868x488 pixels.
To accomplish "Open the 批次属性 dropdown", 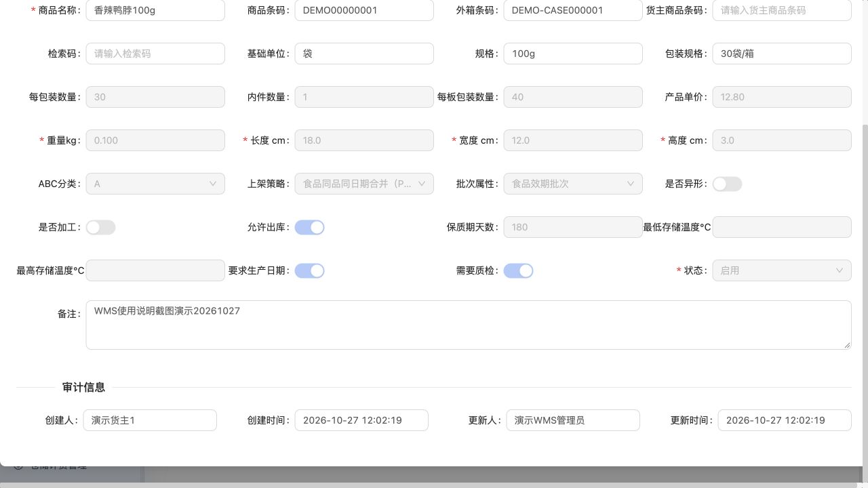I will click(573, 184).
